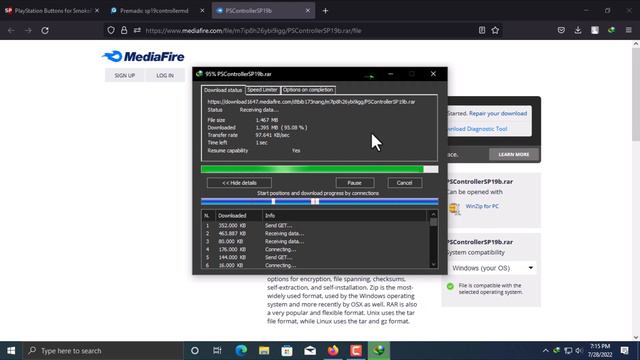640x360 pixels.
Task: Follow the Repair your download link
Action: pyautogui.click(x=498, y=113)
